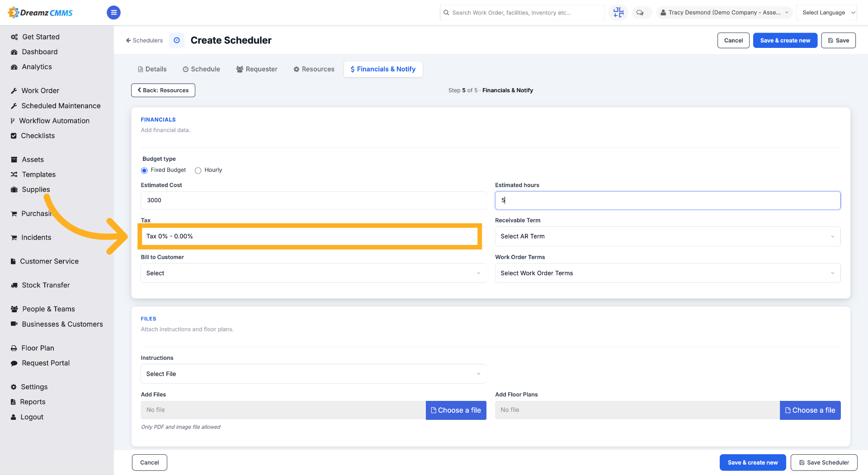Click Choose a file for Floor Plans

point(810,410)
